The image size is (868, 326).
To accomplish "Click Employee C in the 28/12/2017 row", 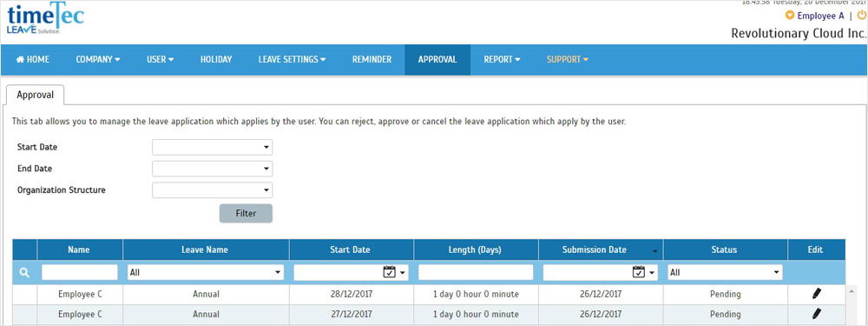I will tap(80, 294).
